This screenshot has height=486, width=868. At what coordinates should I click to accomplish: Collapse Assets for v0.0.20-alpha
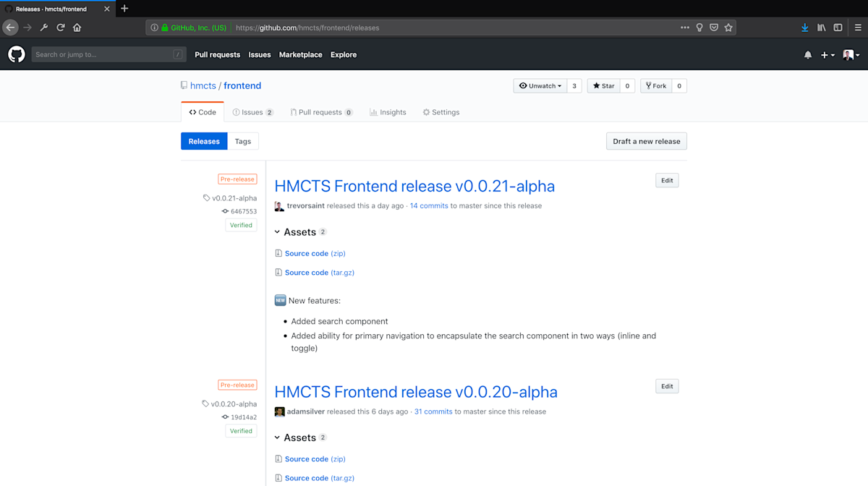tap(300, 438)
